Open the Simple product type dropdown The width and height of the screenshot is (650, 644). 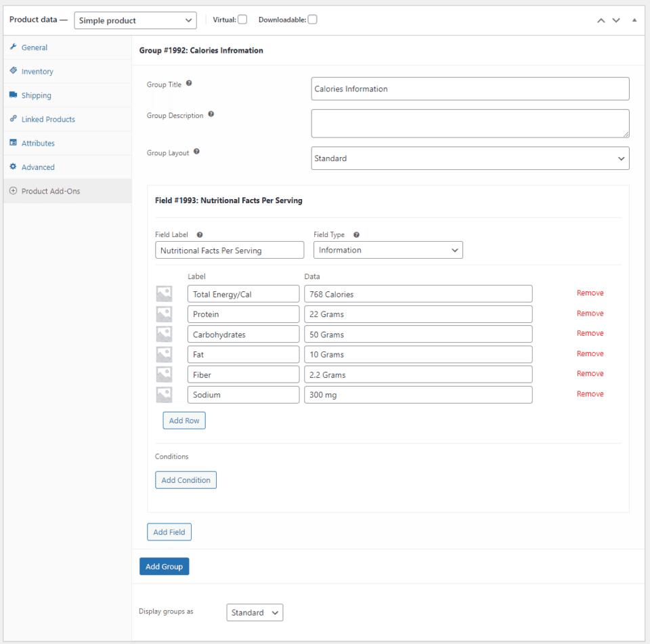click(x=135, y=20)
